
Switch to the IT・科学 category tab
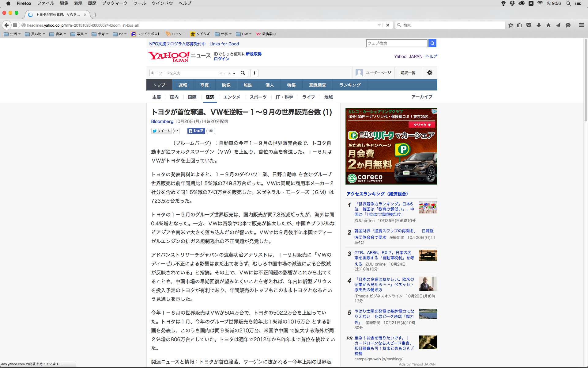[x=284, y=97]
